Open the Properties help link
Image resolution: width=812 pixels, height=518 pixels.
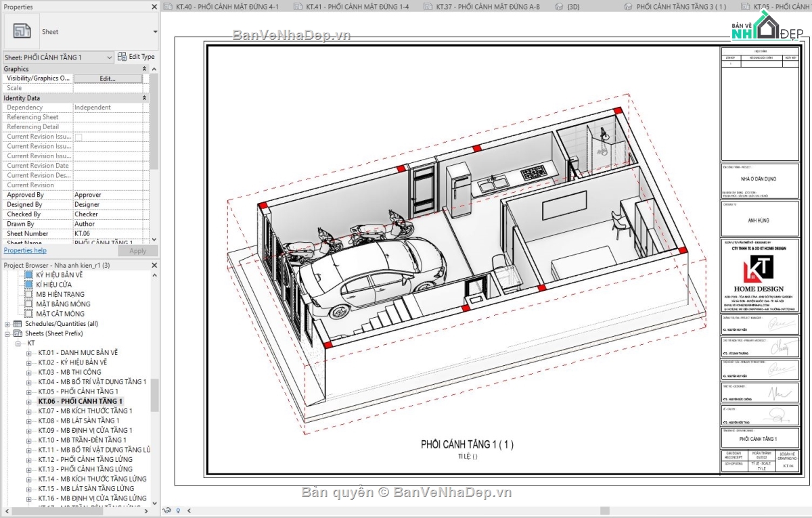coord(25,251)
